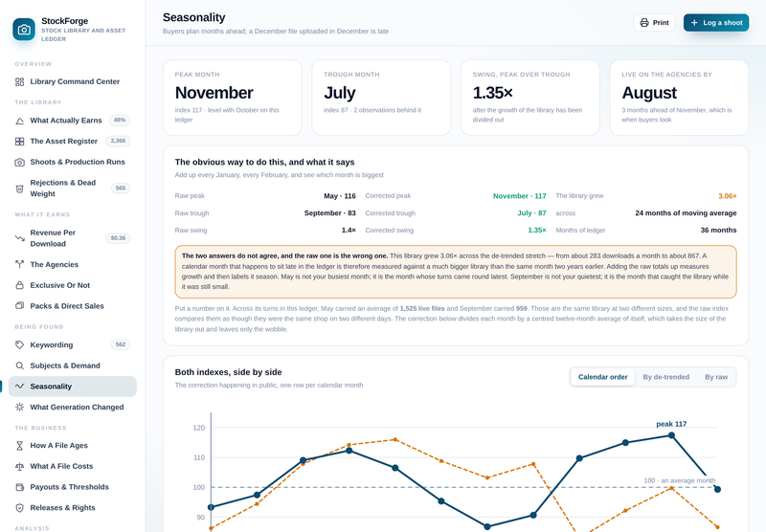766x532 pixels.
Task: Sort chart By de-trended
Action: [x=665, y=377]
